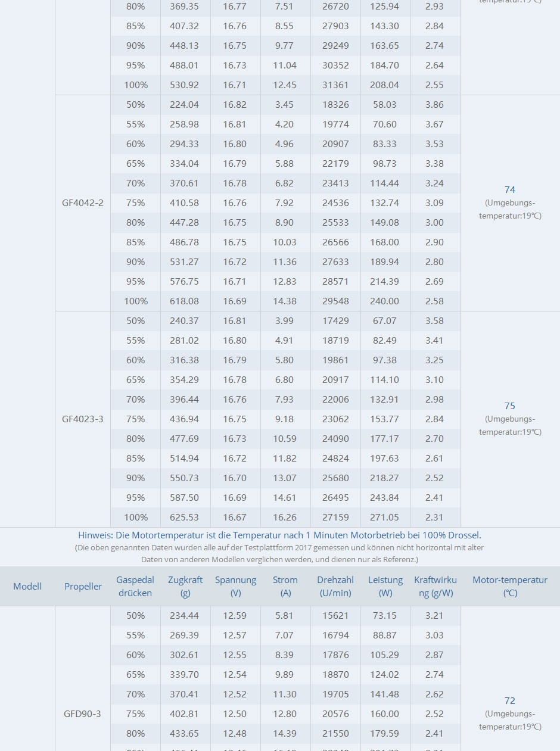The image size is (560, 751).
Task: Click motor temperature value 72
Action: [x=510, y=701]
